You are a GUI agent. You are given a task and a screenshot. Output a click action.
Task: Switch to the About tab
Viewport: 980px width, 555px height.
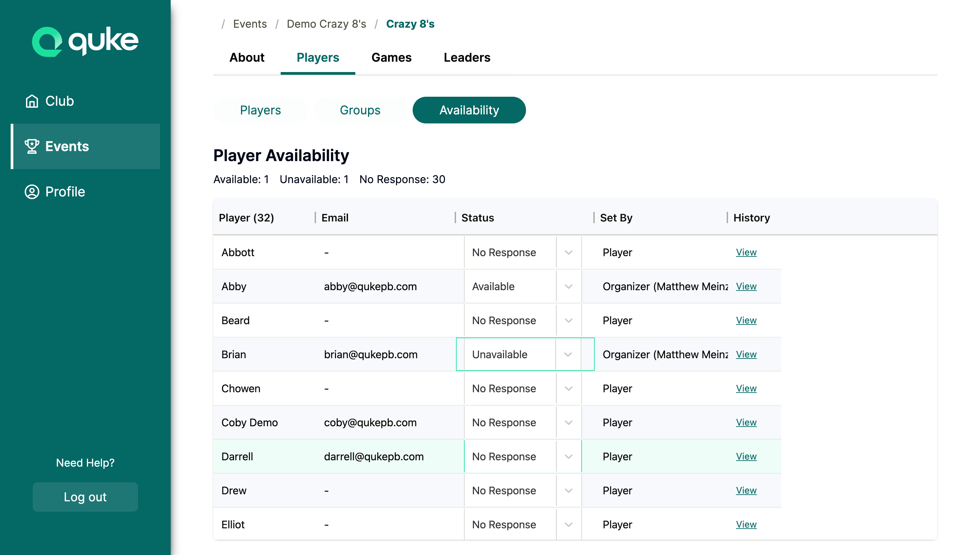pos(247,58)
